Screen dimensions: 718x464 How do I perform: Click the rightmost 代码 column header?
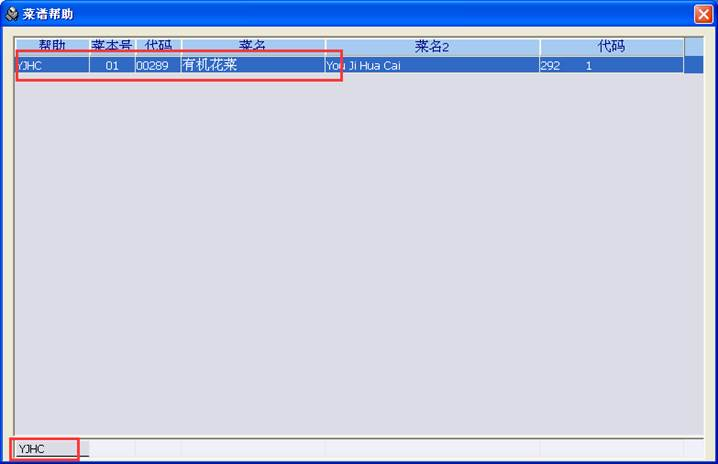[x=611, y=46]
